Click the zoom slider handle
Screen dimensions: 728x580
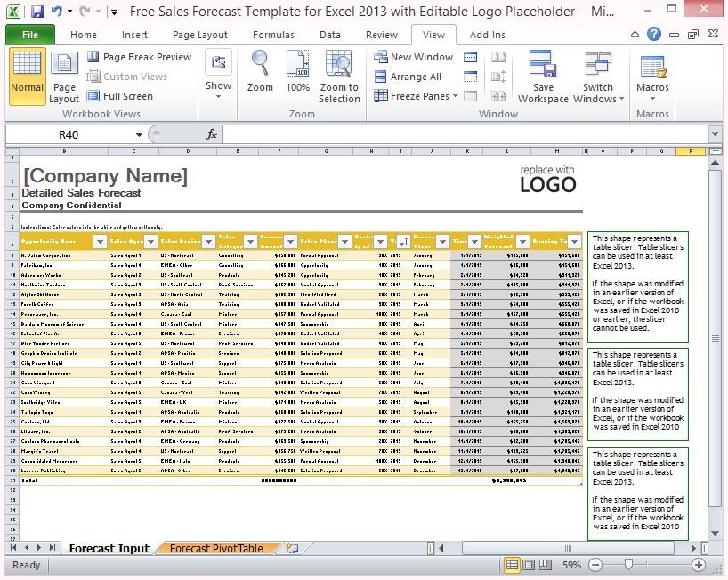pyautogui.click(x=628, y=565)
